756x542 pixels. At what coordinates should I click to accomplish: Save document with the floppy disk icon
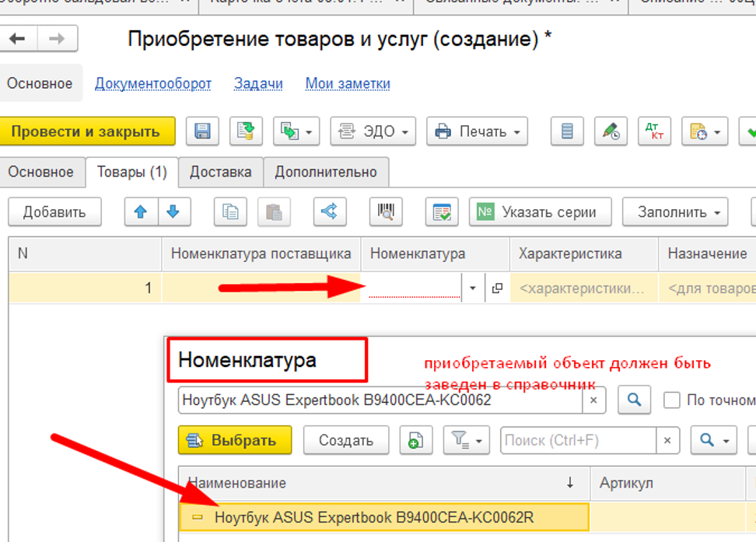202,131
